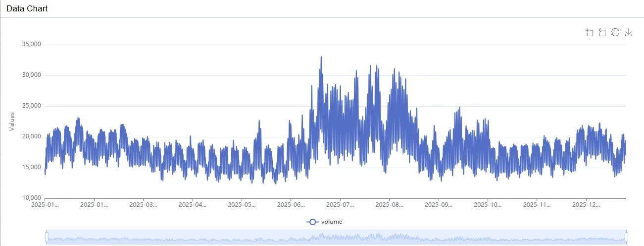Click the left handle of zoom slider
The image size is (644, 246).
pyautogui.click(x=47, y=237)
